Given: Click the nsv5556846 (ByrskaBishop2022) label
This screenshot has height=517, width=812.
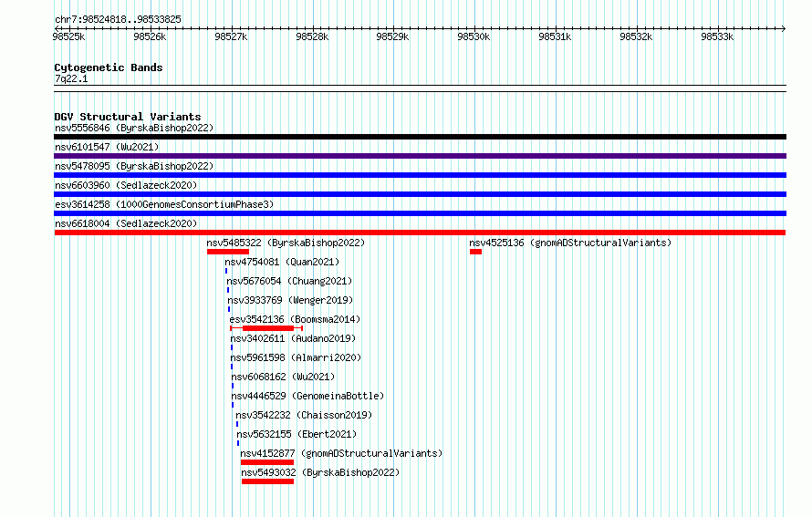Looking at the screenshot, I should 134,128.
